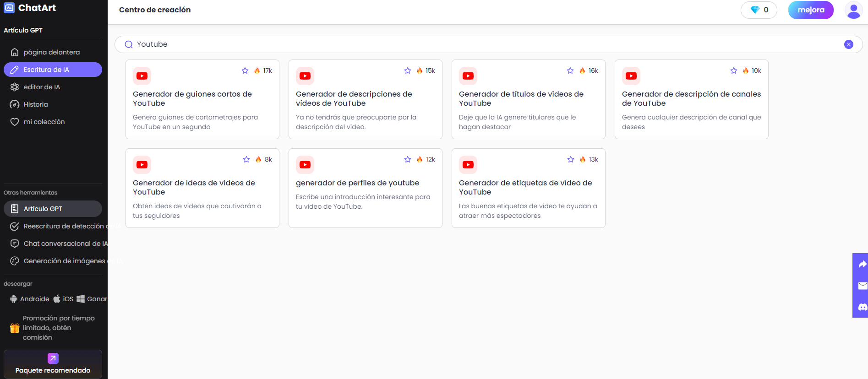This screenshot has width=868, height=379.
Task: Favorite títulos de vídeos generator star
Action: pos(570,70)
